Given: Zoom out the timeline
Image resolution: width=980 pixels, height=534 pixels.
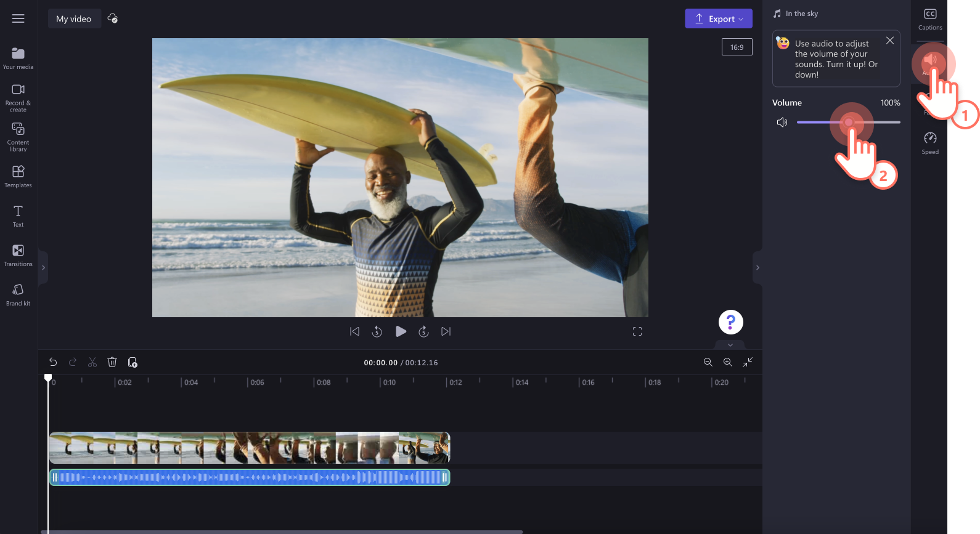Looking at the screenshot, I should 708,362.
